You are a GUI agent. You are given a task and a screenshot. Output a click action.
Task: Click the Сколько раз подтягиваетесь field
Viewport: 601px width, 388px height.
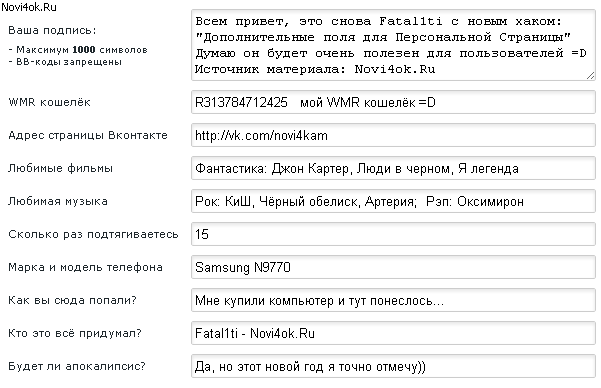[x=393, y=234]
